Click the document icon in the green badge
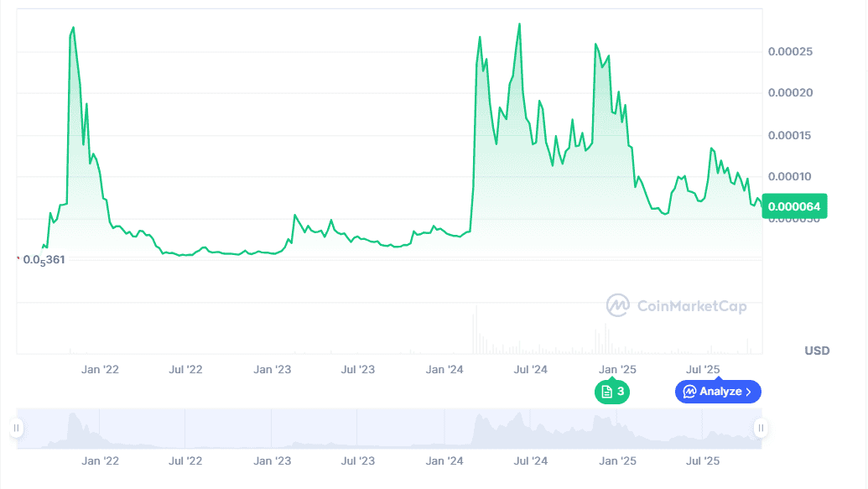Image resolution: width=868 pixels, height=489 pixels. [606, 392]
